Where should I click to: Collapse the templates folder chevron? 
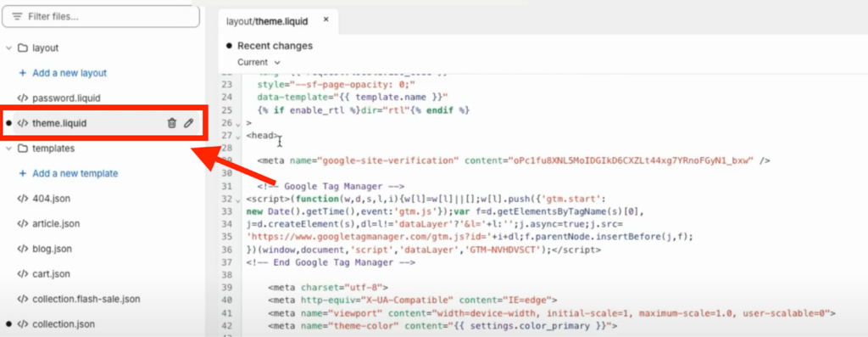pos(8,149)
